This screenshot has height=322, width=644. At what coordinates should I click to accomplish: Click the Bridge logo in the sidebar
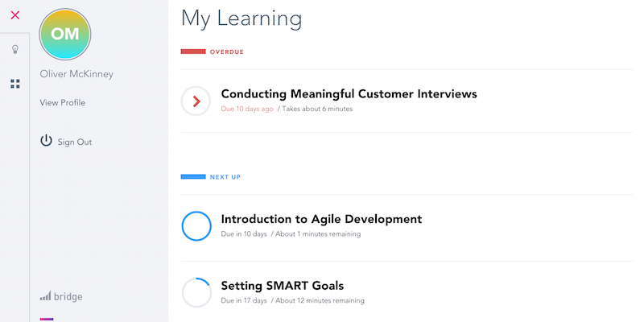[61, 296]
